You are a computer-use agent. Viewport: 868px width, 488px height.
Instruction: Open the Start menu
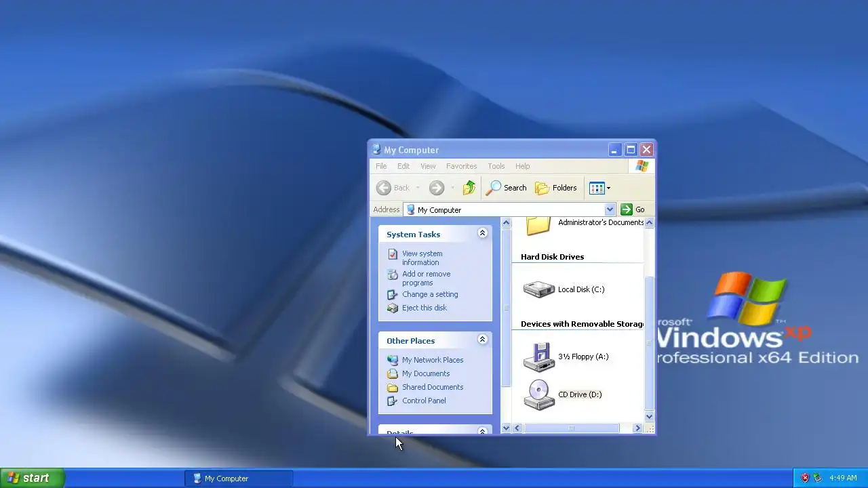(32, 478)
